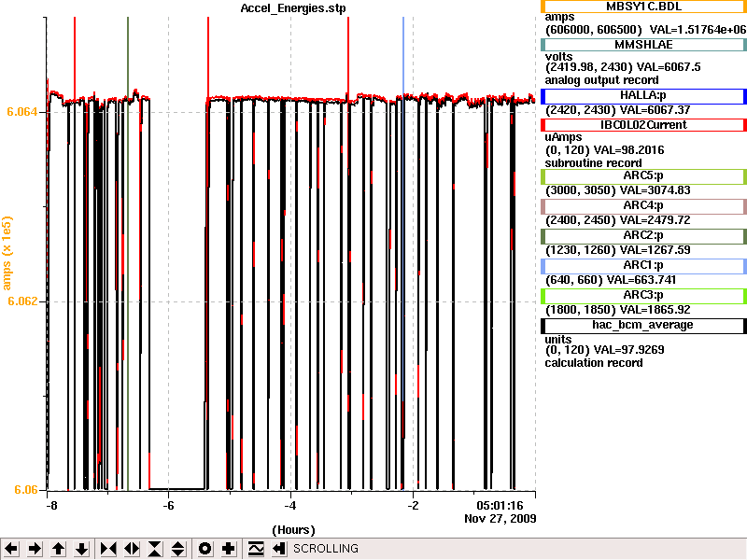Select the ARC1:p curve legend

[643, 266]
